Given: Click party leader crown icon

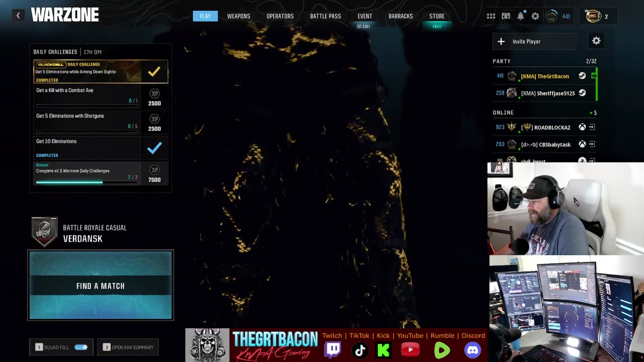Looking at the screenshot, I should pos(594,75).
